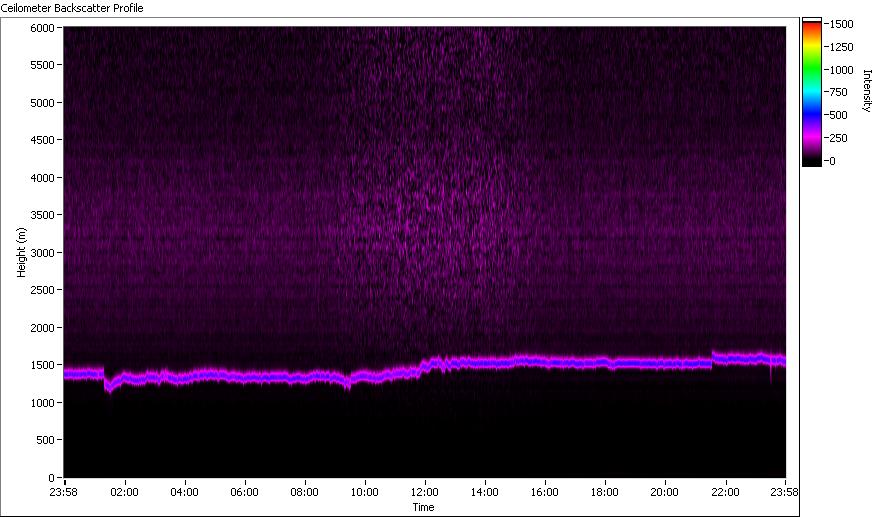This screenshot has height=517, width=876.
Task: Click the '1000' intensity scale label
Action: point(841,70)
